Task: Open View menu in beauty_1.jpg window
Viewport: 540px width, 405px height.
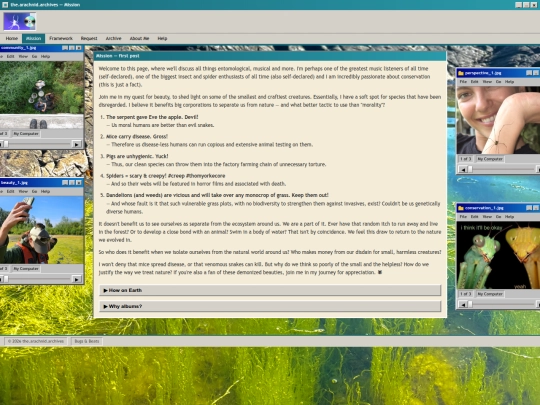Action: click(x=23, y=191)
